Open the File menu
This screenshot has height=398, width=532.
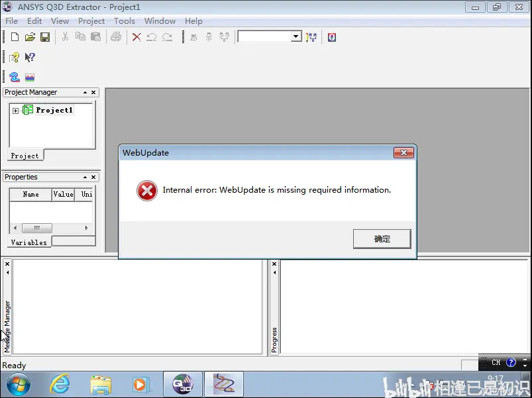coord(11,21)
